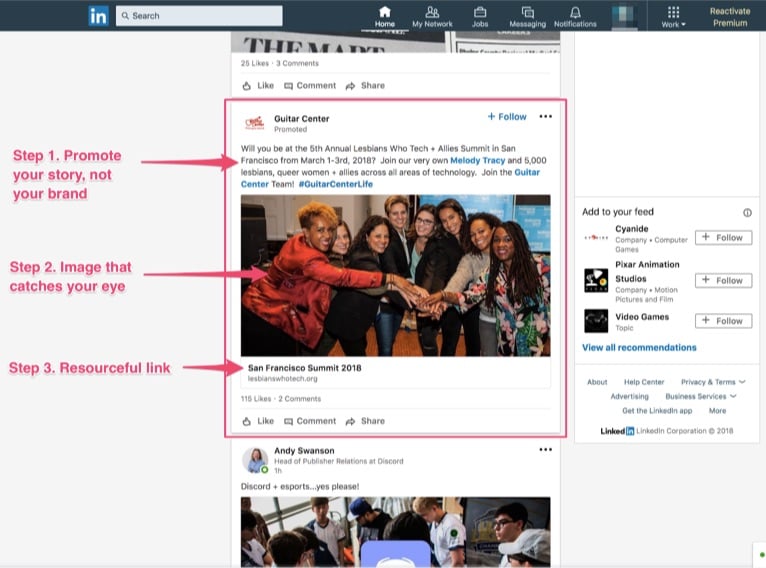Open Messaging

point(527,17)
